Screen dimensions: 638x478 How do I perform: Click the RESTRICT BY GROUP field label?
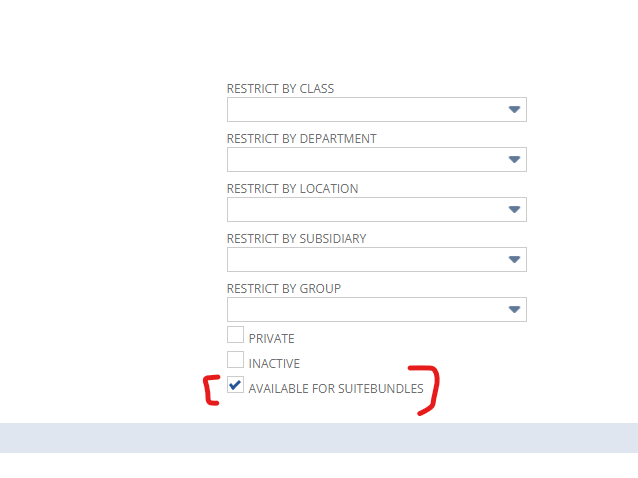(283, 289)
